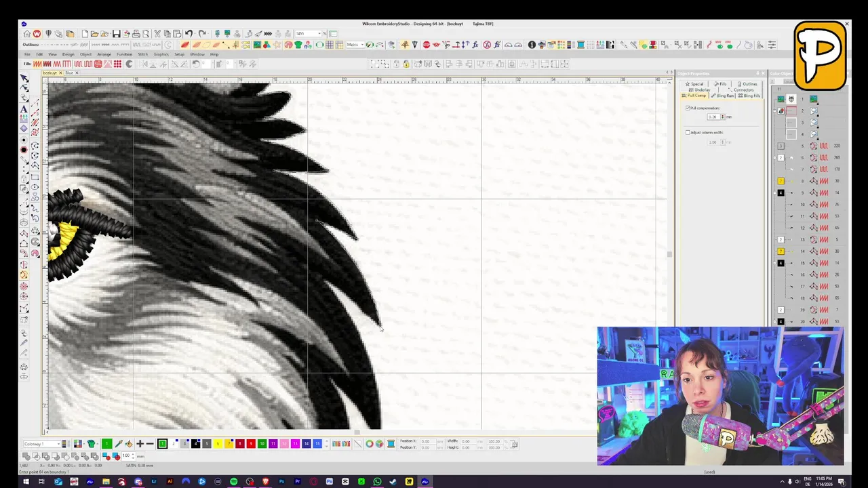Choose the red dotted fill stitch icon in Fills row

117,64
